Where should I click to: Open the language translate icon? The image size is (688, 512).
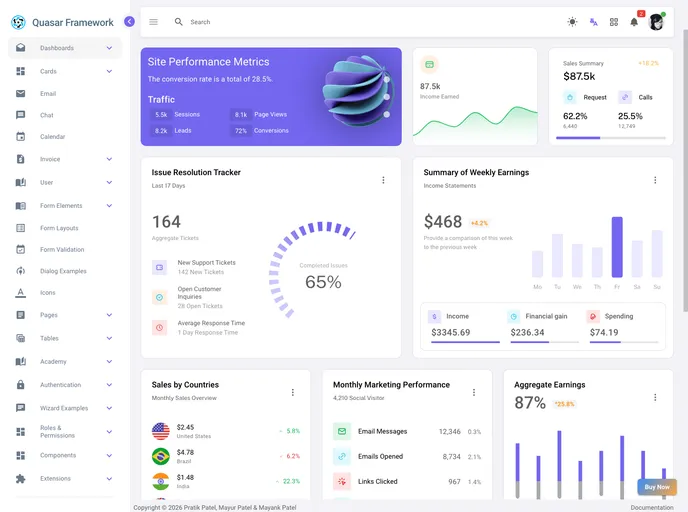[x=593, y=22]
